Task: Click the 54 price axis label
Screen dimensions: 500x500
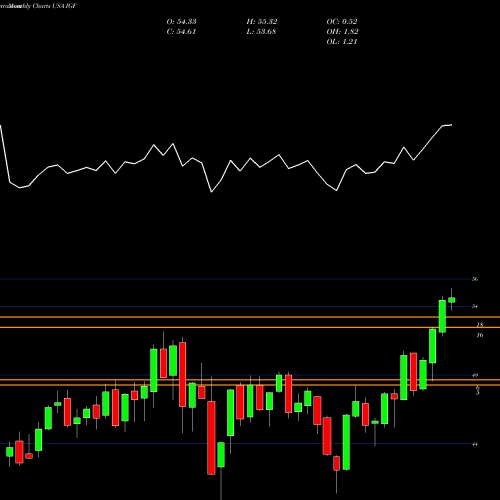Action: pyautogui.click(x=475, y=306)
